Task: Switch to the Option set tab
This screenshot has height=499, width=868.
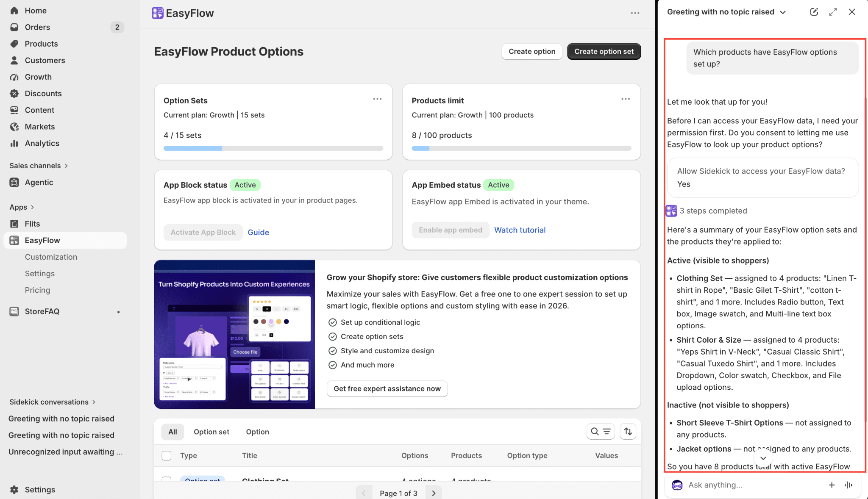Action: coord(211,432)
